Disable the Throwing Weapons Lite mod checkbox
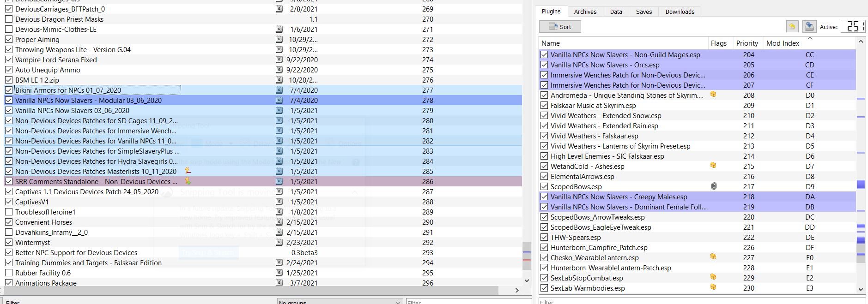This screenshot has width=868, height=304. pyautogui.click(x=9, y=49)
